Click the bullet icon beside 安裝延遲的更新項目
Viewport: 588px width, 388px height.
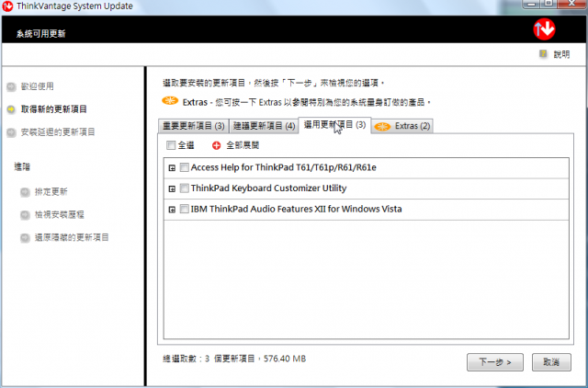[x=11, y=132]
